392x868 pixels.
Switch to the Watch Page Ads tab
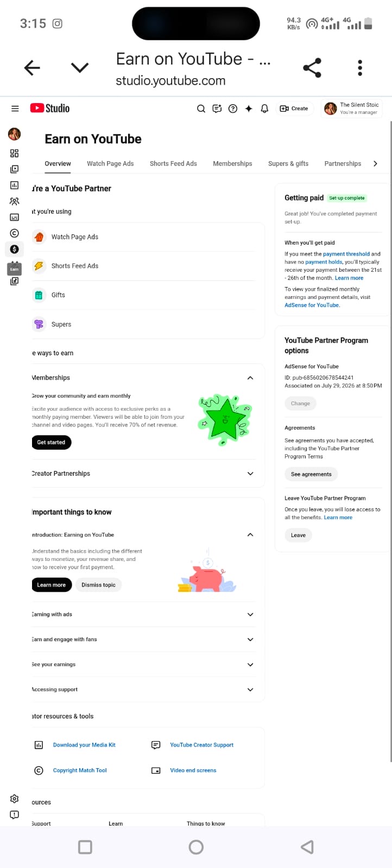[110, 163]
